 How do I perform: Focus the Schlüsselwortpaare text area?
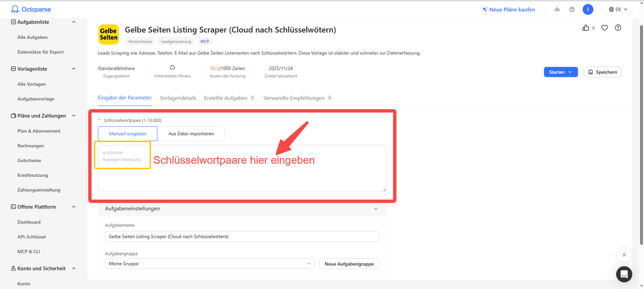242,168
